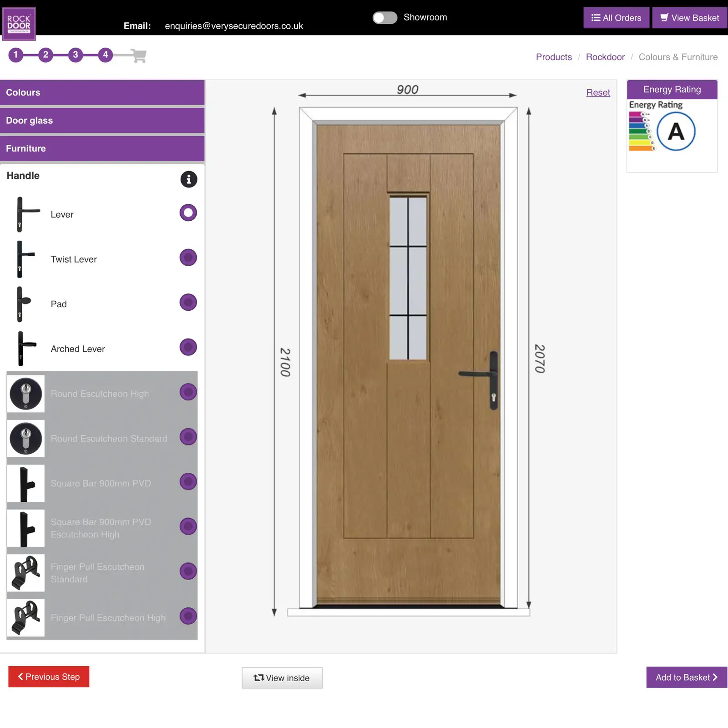
Task: Select the Twist Lever handle icon
Action: point(26,258)
